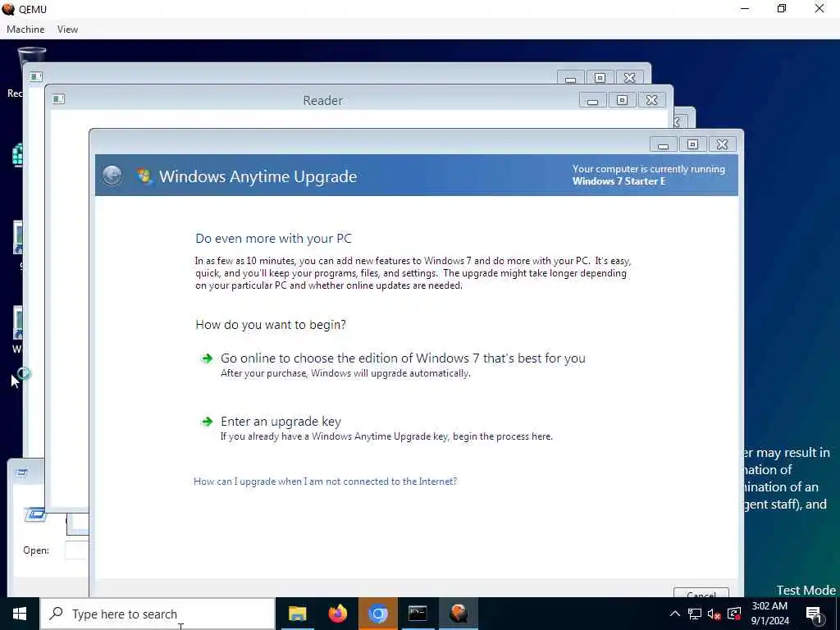Click the title icon of the rearmost window

pyautogui.click(x=36, y=76)
